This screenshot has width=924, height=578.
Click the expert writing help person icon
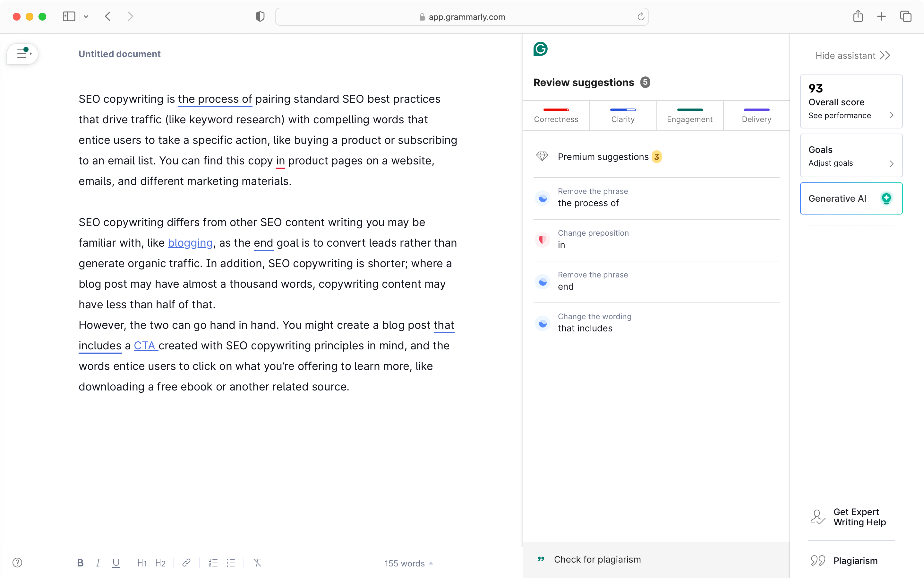pyautogui.click(x=817, y=517)
